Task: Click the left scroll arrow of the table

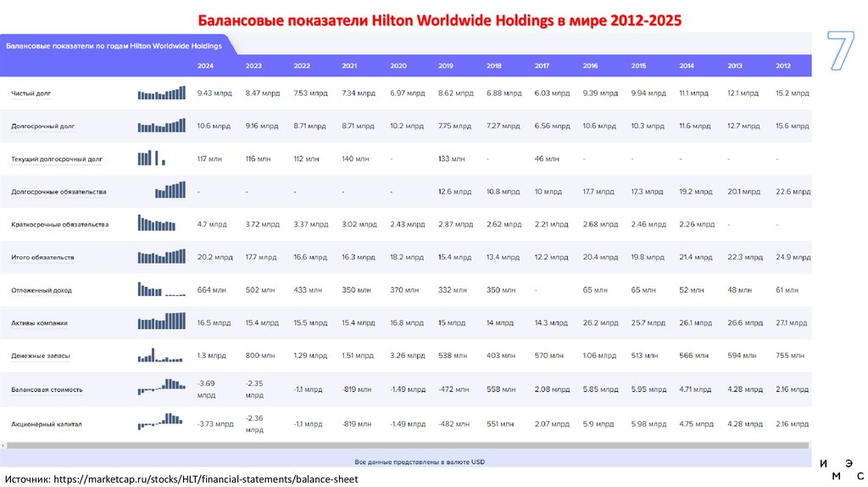Action: click(x=3, y=445)
